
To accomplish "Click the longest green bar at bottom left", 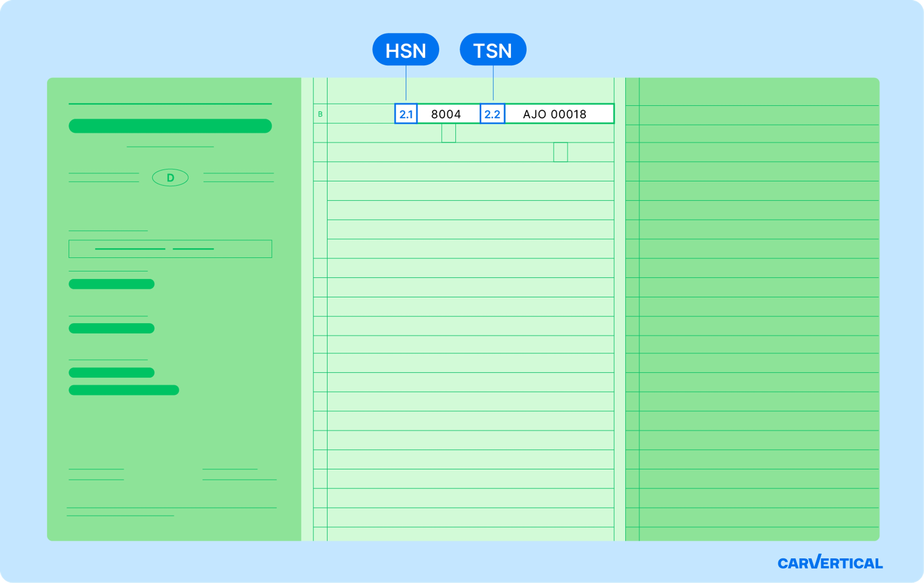I will 123,390.
